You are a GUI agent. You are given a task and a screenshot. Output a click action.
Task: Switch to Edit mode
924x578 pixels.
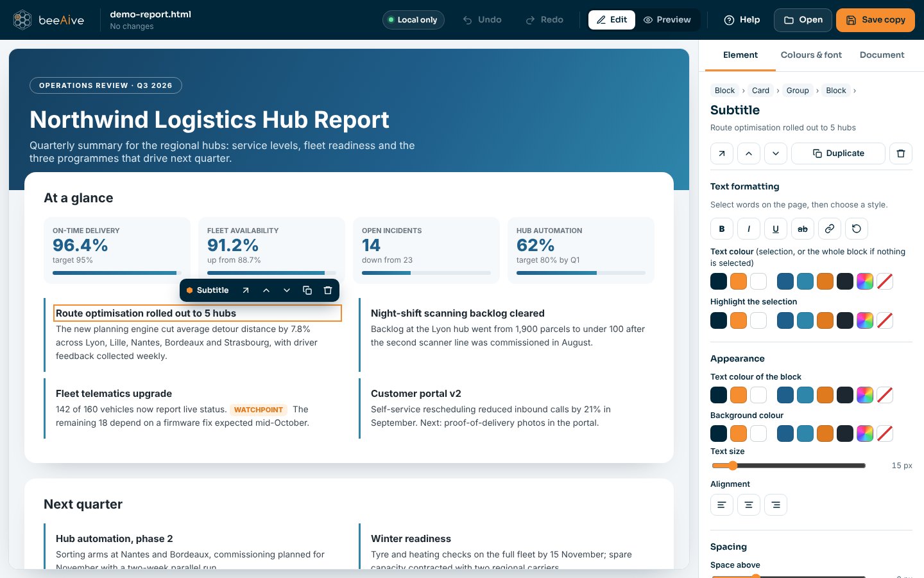(x=612, y=20)
